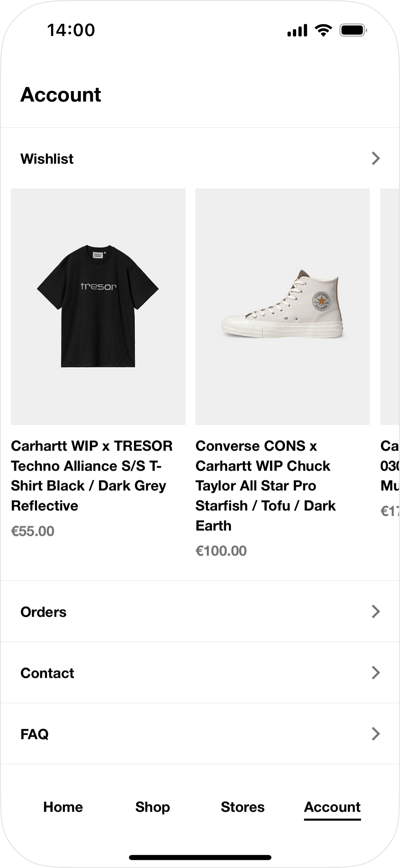Viewport: 400px width, 868px height.
Task: Open the Converse Chuck Taylor sneaker image
Action: click(282, 306)
